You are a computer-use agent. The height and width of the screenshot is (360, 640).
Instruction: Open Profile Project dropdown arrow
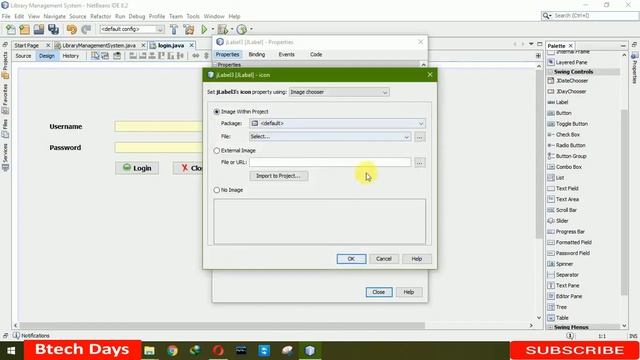point(251,29)
